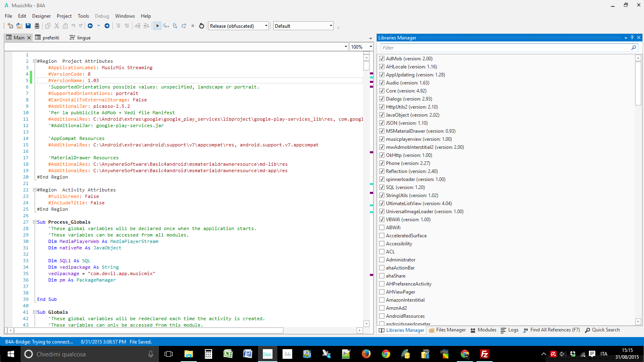Screen dimensions: 644x362
Task: Open the Default build configuration dropdown
Action: click(303, 26)
